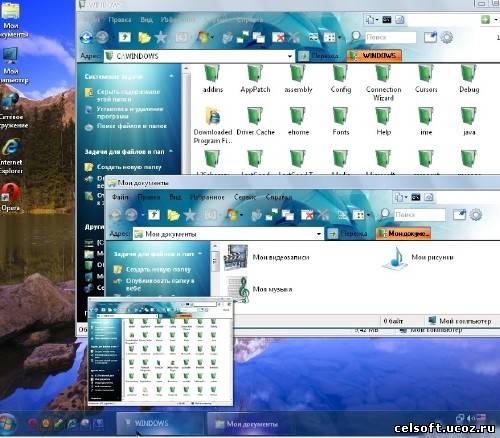Image resolution: width=500 pixels, height=438 pixels.
Task: Select the Downloaded Program Files folder
Action: [213, 126]
